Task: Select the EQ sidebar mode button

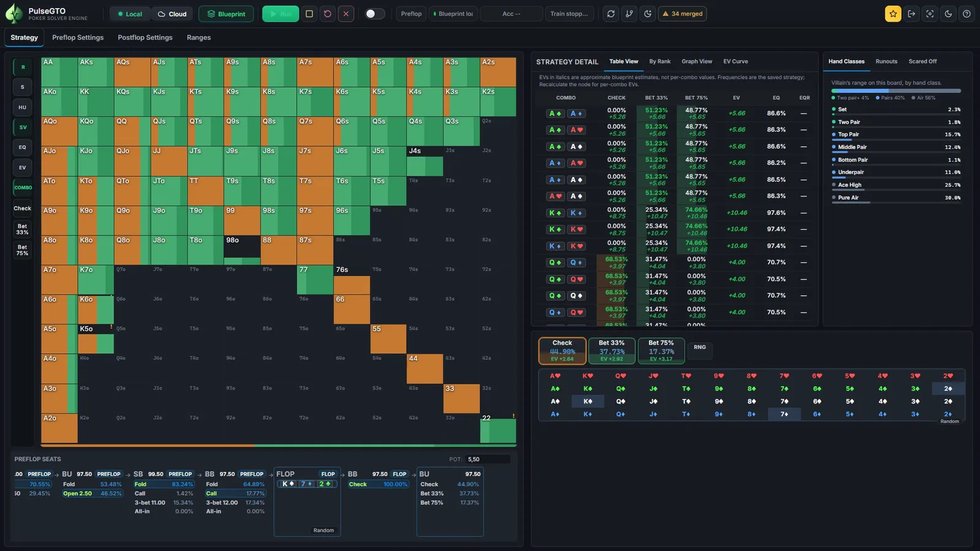Action: 23,148
